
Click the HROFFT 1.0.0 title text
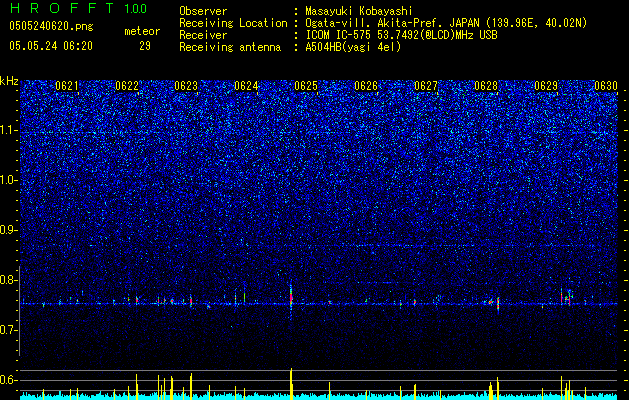point(78,8)
